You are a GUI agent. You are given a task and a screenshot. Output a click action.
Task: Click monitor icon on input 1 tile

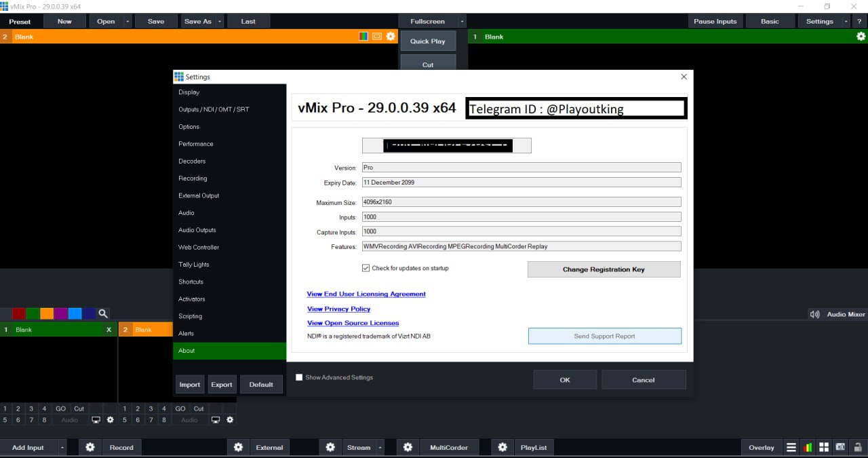point(96,420)
